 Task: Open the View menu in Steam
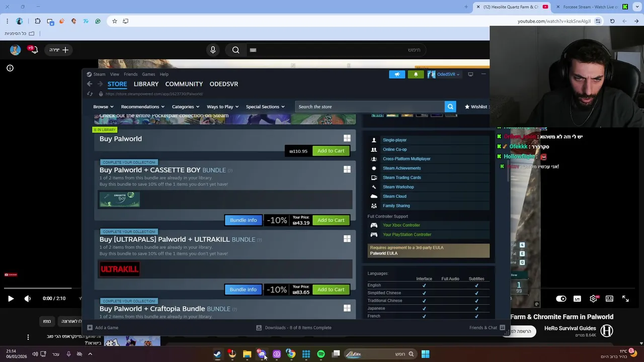click(115, 74)
